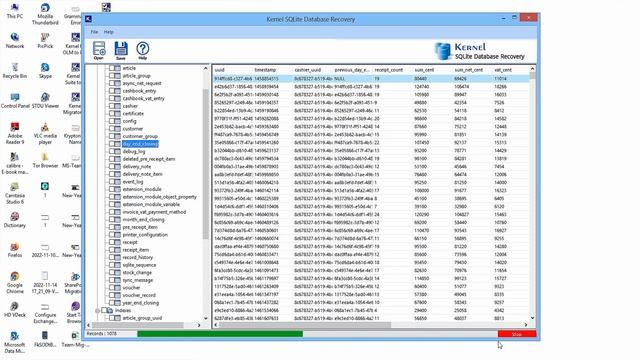
Task: Open the Recycle Bin desktop icon
Action: click(15, 70)
